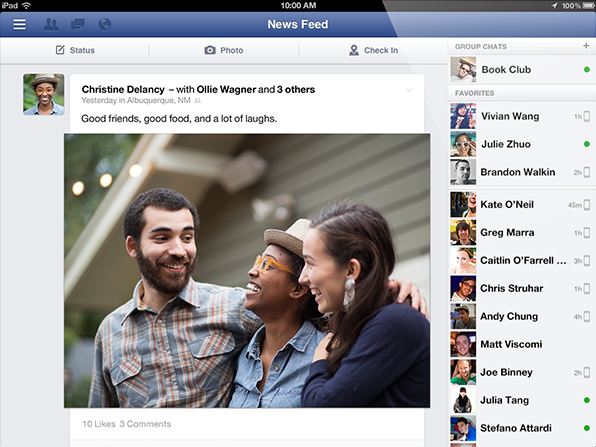596x447 pixels.
Task: Open Christine Delancy profile name link
Action: [123, 89]
